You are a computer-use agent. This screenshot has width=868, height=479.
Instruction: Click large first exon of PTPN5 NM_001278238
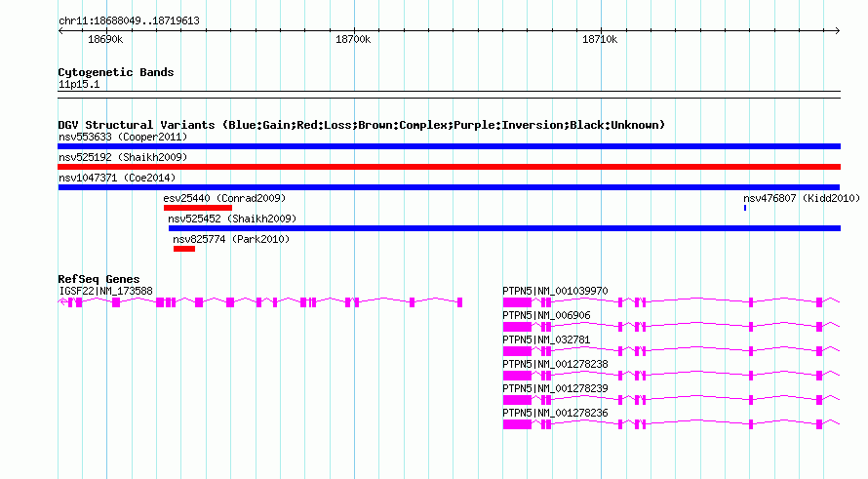517,376
